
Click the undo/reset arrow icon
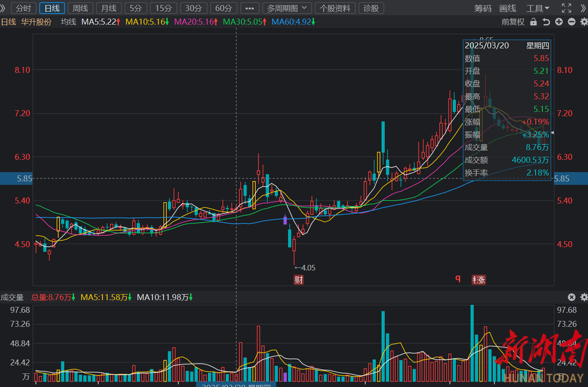pos(546,22)
